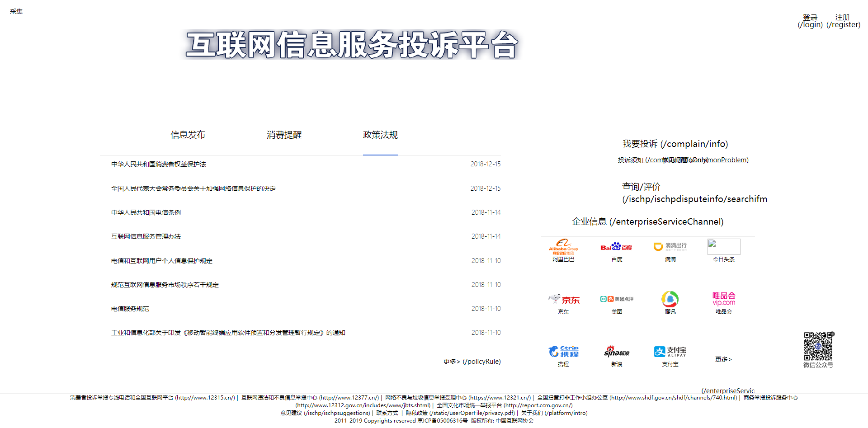Select the 政策法规 tab

380,135
